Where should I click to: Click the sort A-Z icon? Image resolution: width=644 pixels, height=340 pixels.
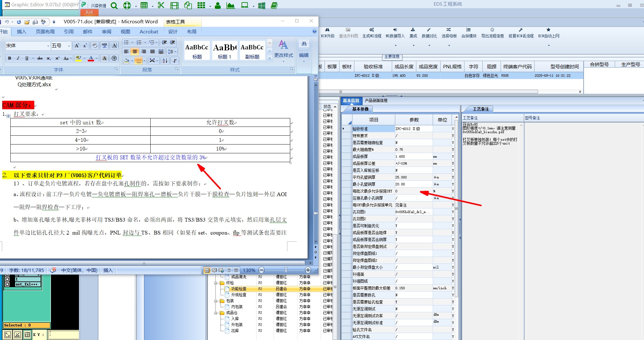(165, 60)
